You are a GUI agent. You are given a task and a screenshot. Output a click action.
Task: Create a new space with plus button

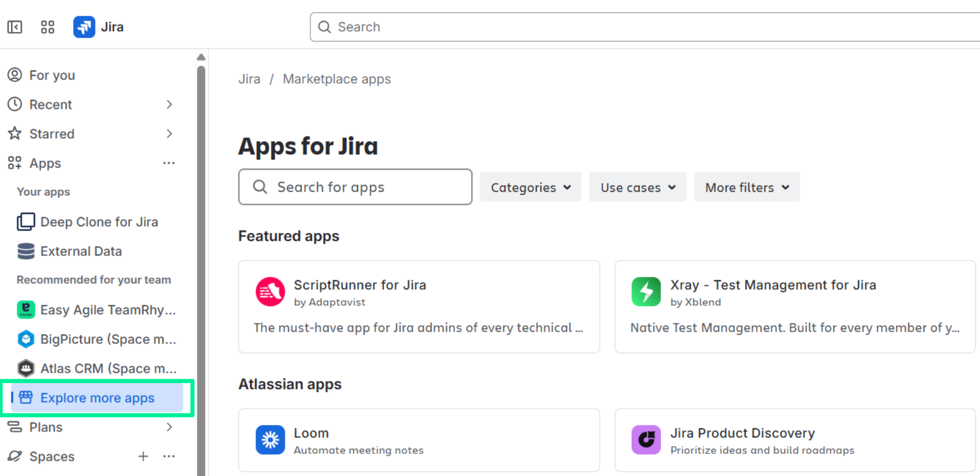coord(143,456)
